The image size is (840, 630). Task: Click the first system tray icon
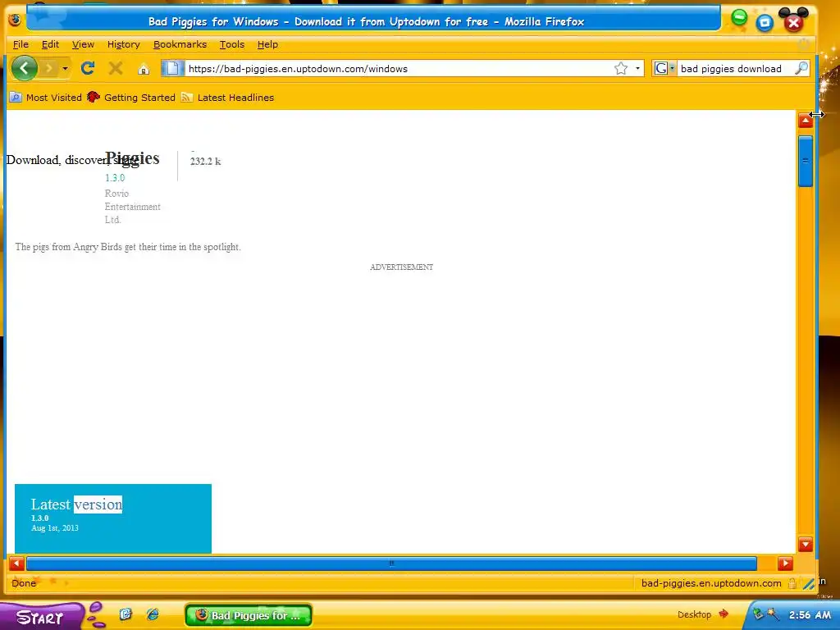757,614
